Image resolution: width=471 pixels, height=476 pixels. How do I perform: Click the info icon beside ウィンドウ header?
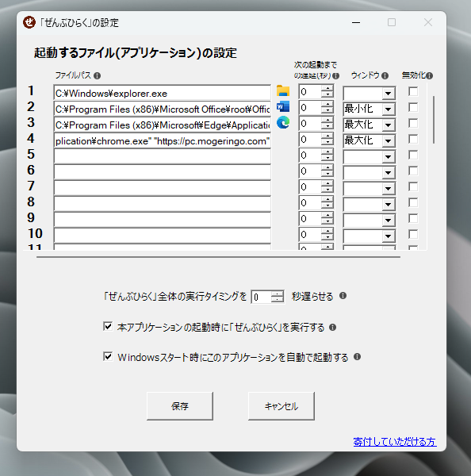[x=385, y=75]
